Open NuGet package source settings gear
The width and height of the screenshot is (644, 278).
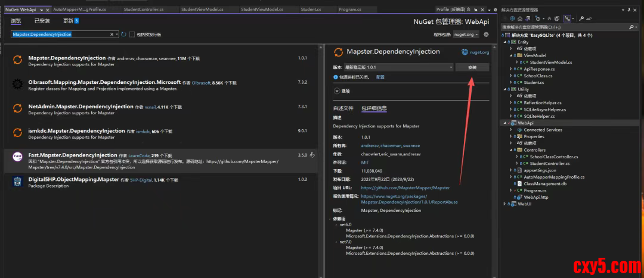(x=486, y=35)
